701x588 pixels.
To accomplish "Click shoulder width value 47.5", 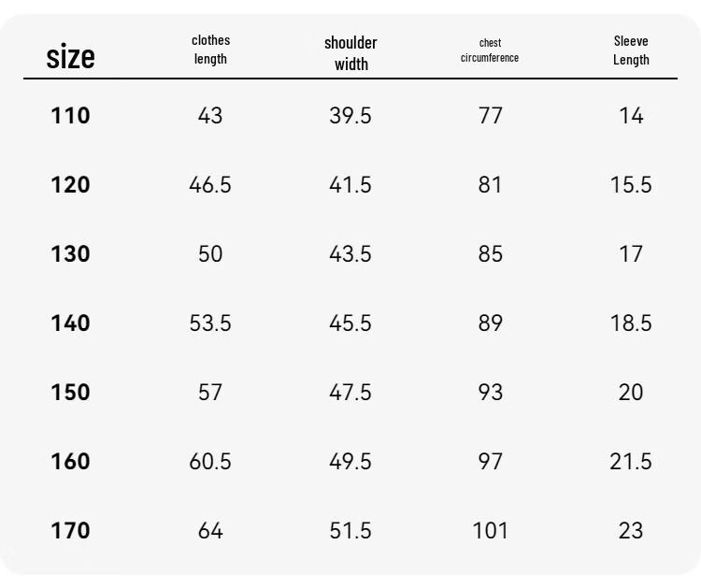I will pos(350,392).
